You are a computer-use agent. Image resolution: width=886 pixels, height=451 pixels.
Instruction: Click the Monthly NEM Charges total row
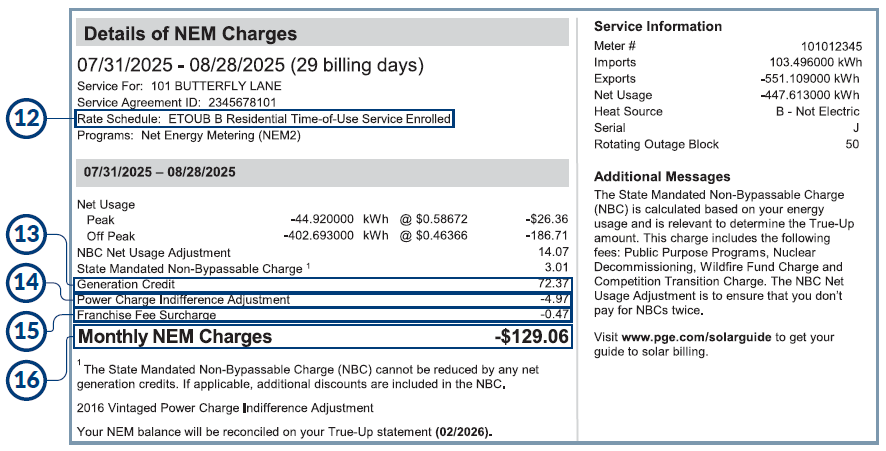point(322,337)
